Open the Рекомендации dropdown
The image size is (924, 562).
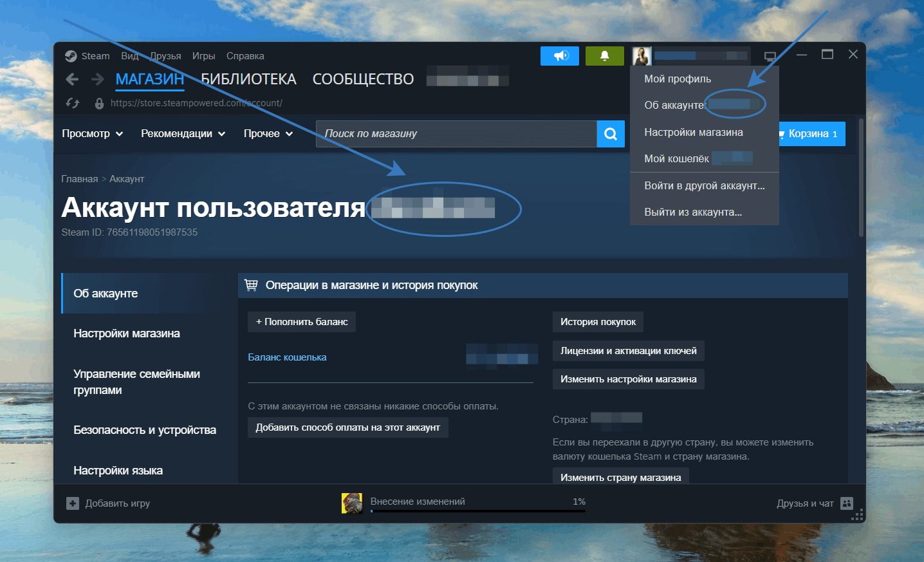click(x=183, y=134)
